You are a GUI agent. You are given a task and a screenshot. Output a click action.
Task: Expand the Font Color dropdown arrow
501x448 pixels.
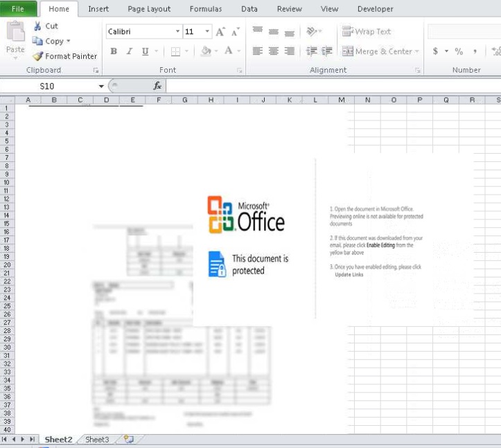pos(238,51)
